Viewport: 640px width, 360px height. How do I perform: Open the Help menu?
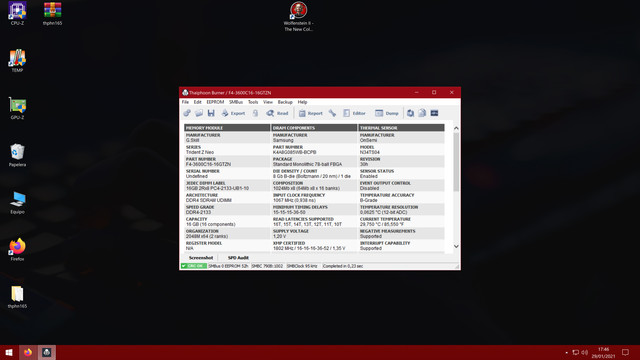click(x=302, y=102)
